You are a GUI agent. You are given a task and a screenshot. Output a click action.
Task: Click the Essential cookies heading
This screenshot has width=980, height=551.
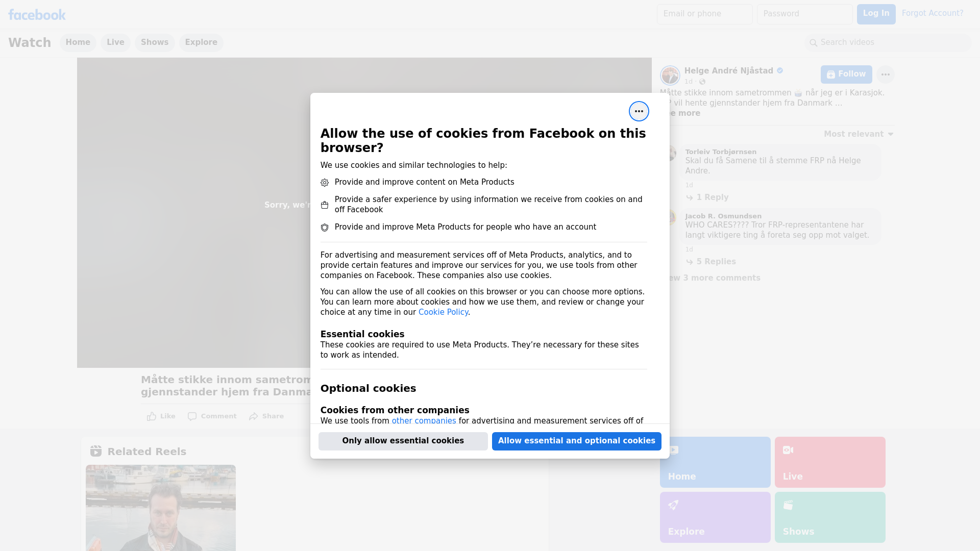pyautogui.click(x=362, y=334)
